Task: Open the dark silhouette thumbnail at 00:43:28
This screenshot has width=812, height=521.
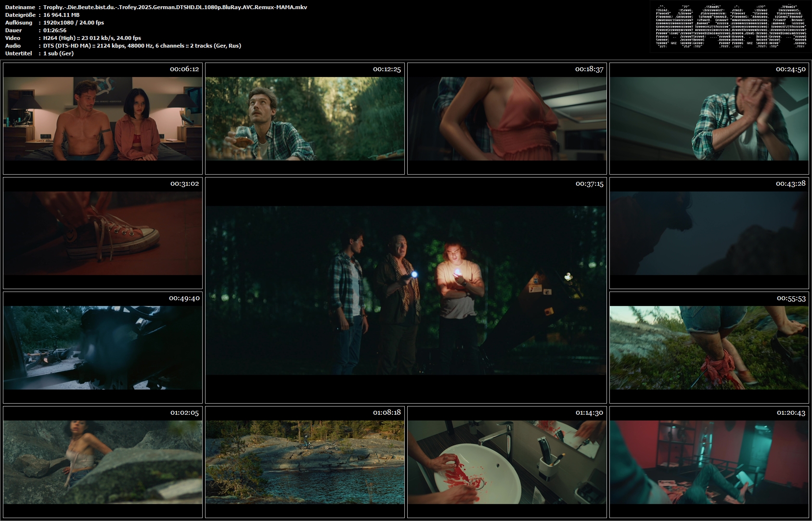Action: pos(709,233)
